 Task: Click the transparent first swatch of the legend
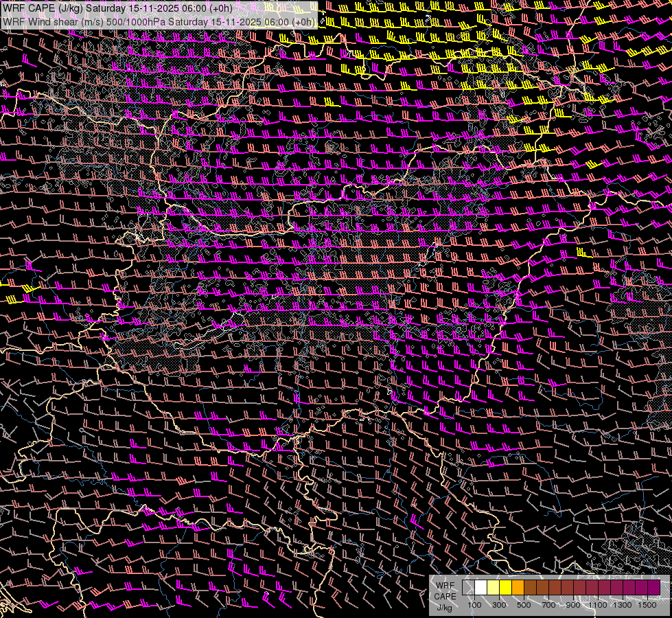[468, 588]
